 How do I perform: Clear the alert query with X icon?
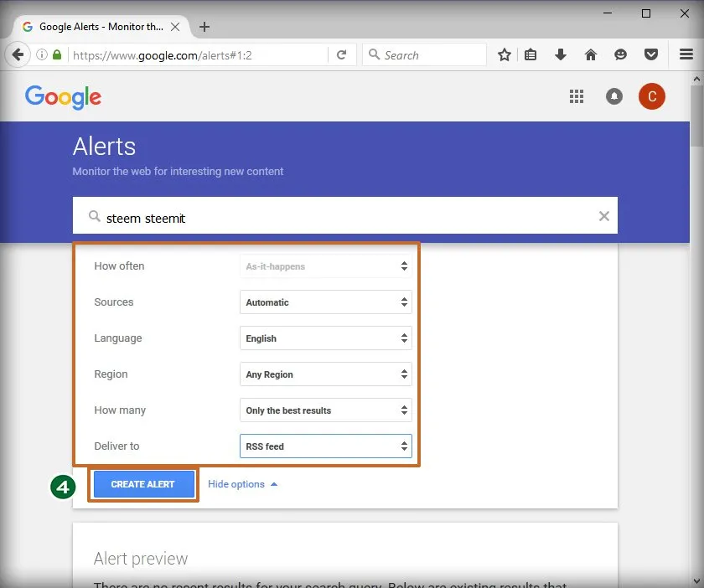click(604, 216)
